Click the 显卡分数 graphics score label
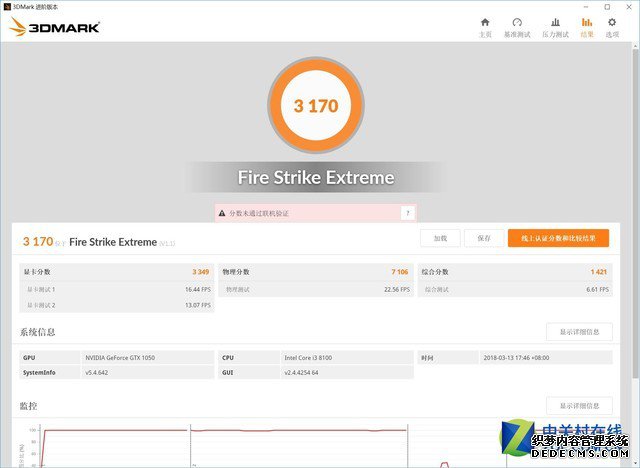The width and height of the screenshot is (640, 468). pos(37,272)
